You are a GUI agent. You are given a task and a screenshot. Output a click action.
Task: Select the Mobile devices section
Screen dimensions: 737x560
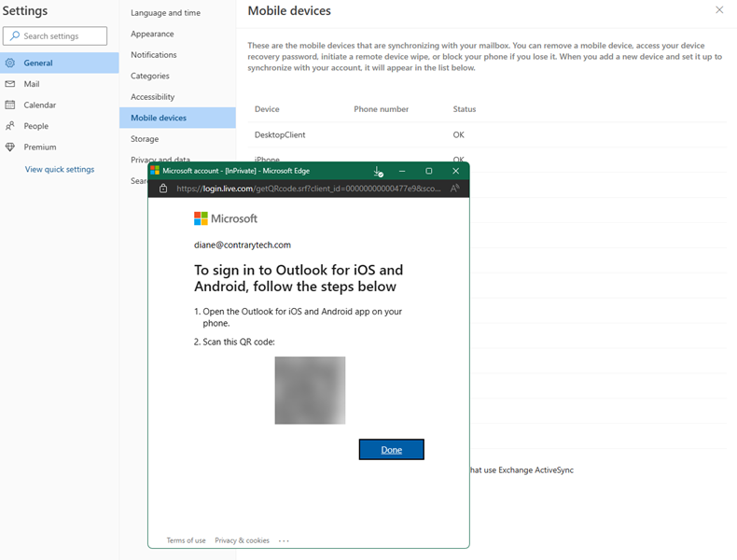pyautogui.click(x=177, y=118)
